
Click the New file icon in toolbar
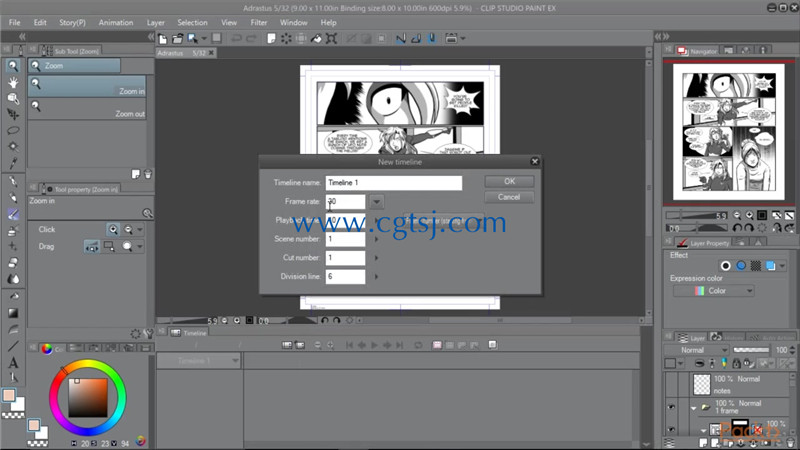point(163,38)
